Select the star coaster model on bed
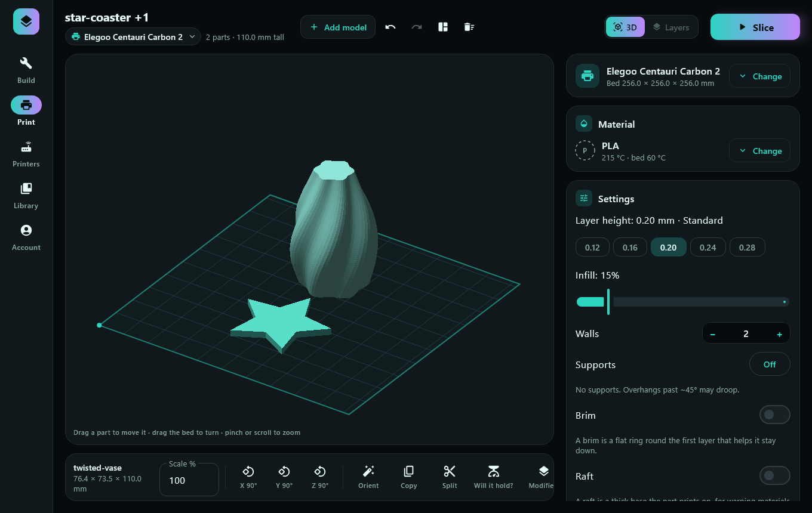Viewport: 812px width, 513px height. [281, 324]
